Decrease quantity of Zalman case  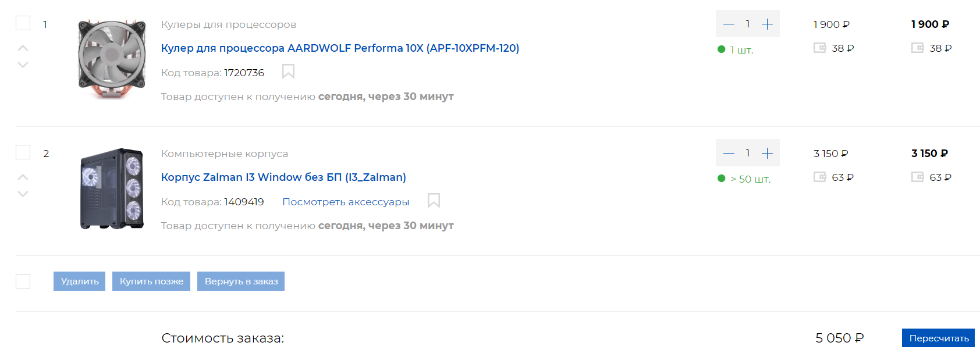tap(729, 153)
